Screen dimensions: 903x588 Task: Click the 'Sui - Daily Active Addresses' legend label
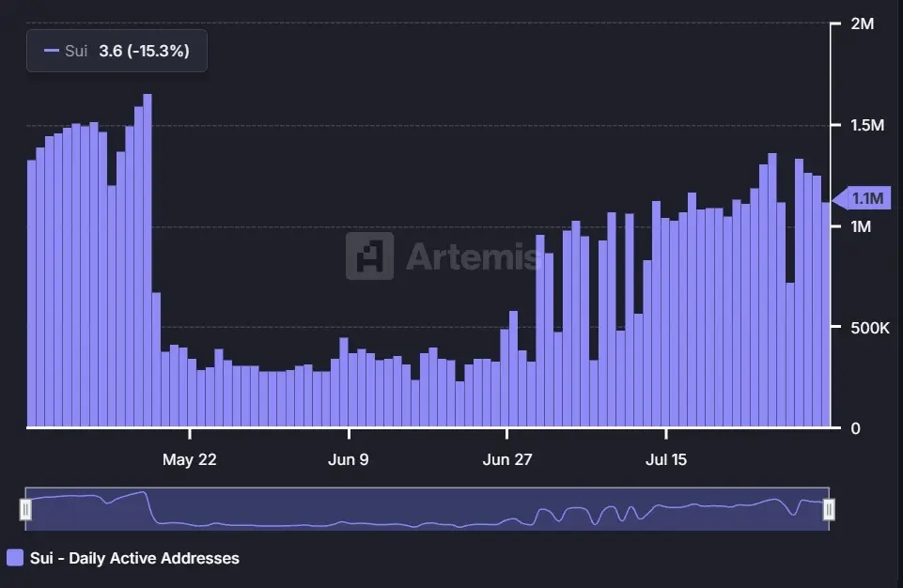click(134, 558)
